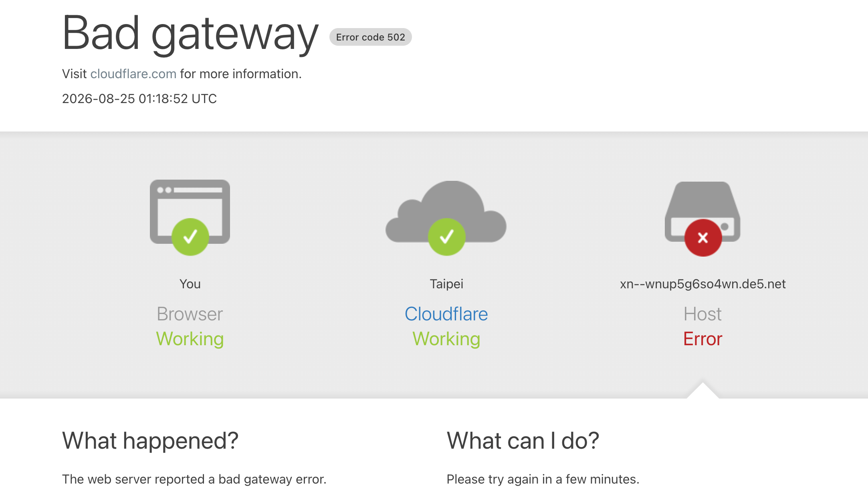Click the red X error badge
The width and height of the screenshot is (868, 498).
click(x=703, y=238)
